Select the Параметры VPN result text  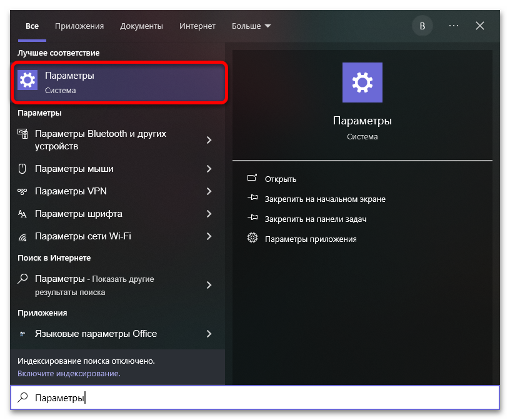(x=71, y=191)
